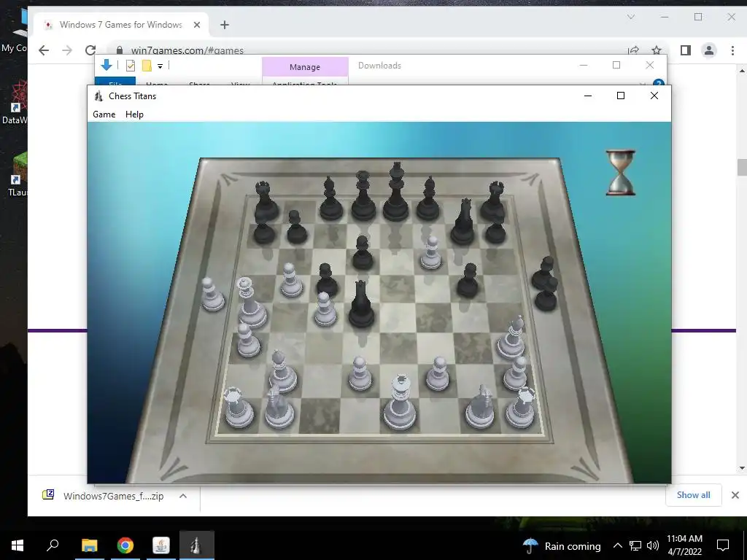Open the Game menu in Chess Titans
This screenshot has height=560, width=747.
coord(104,114)
